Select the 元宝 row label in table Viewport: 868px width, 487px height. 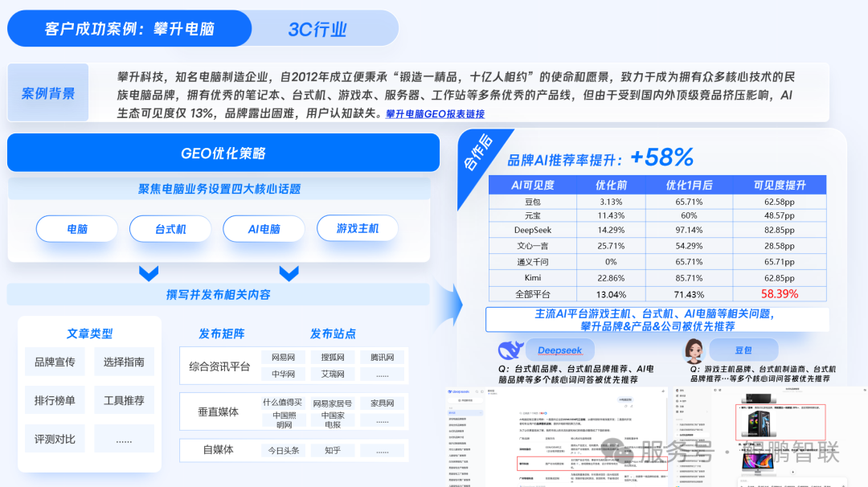(x=533, y=215)
